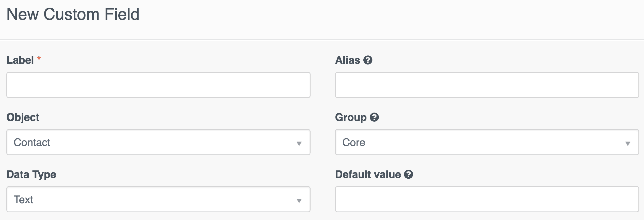Open the Group dropdown showing Core
Viewport: 644px width, 220px height.
tap(487, 142)
